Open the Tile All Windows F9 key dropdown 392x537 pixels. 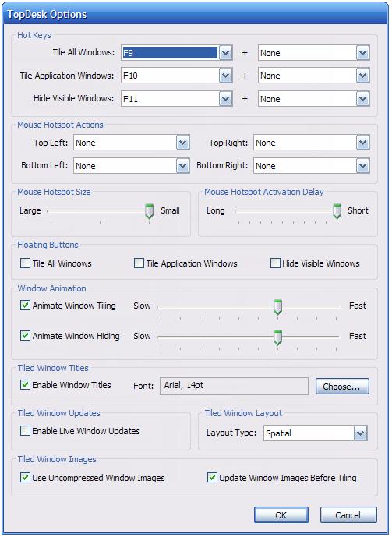pos(225,53)
